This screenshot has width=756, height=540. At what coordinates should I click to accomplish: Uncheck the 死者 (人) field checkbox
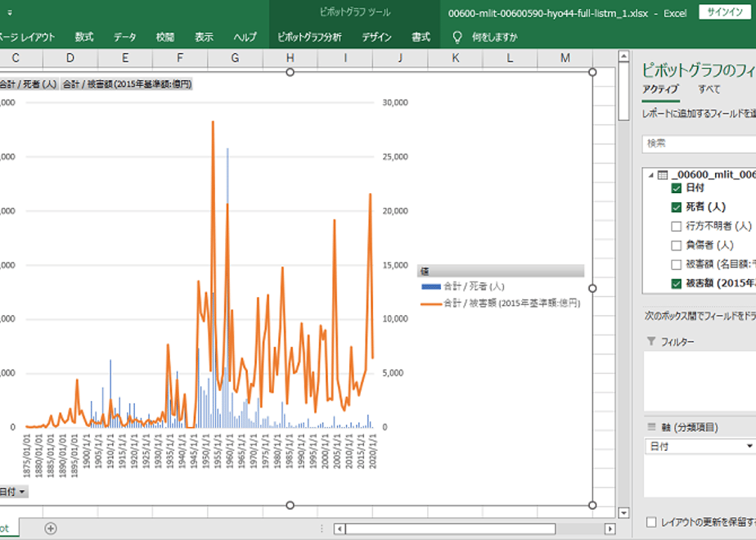(x=677, y=207)
